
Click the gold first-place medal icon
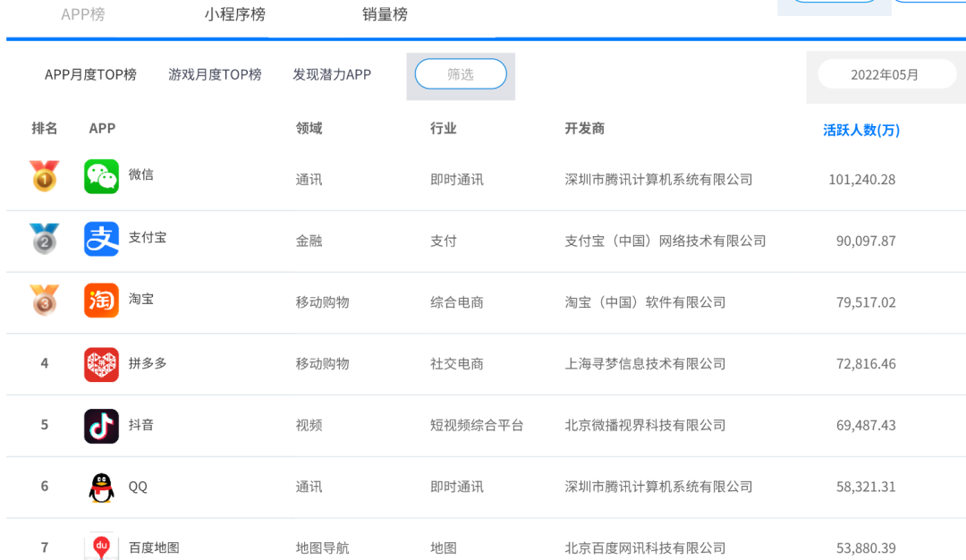click(x=44, y=176)
